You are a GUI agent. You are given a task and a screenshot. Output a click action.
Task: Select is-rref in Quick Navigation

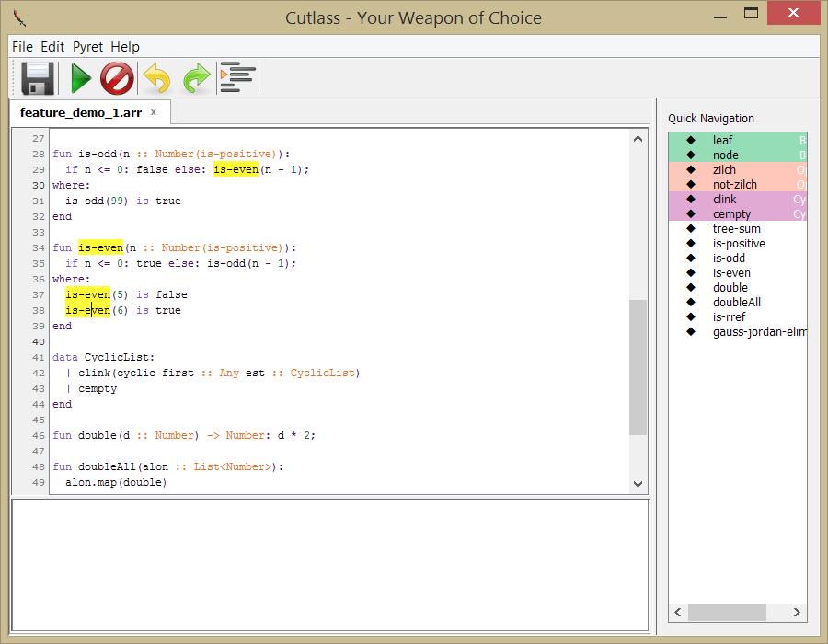738,317
